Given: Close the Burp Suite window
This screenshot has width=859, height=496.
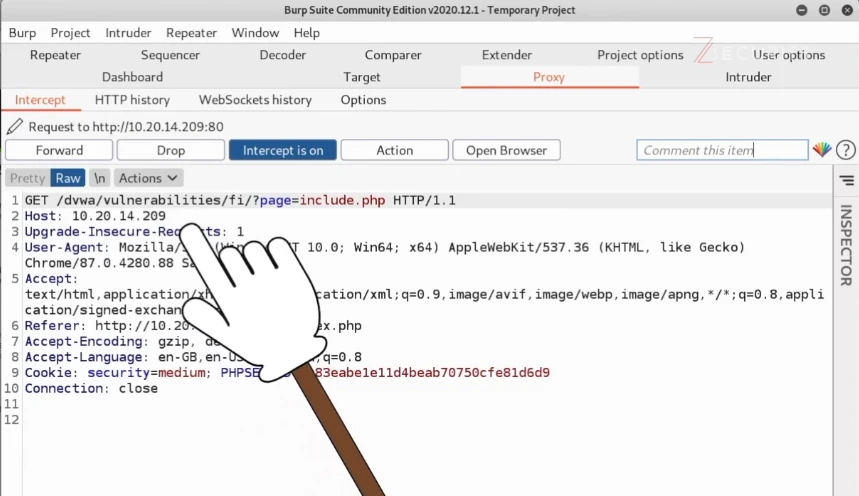Looking at the screenshot, I should [847, 10].
